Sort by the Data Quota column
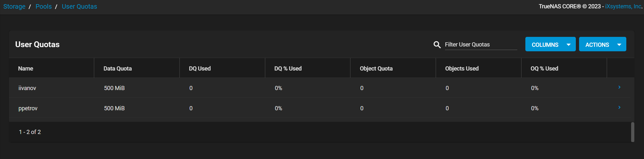 pyautogui.click(x=118, y=68)
